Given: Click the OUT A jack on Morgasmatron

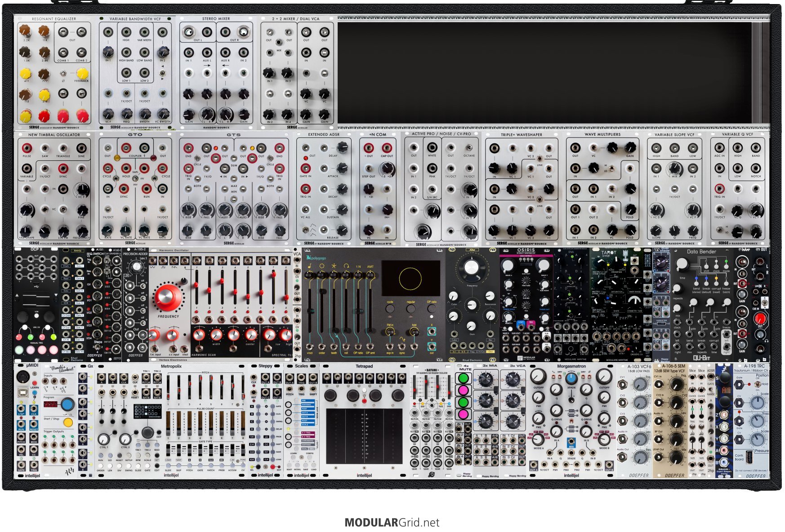Looking at the screenshot, I should click(x=534, y=464).
